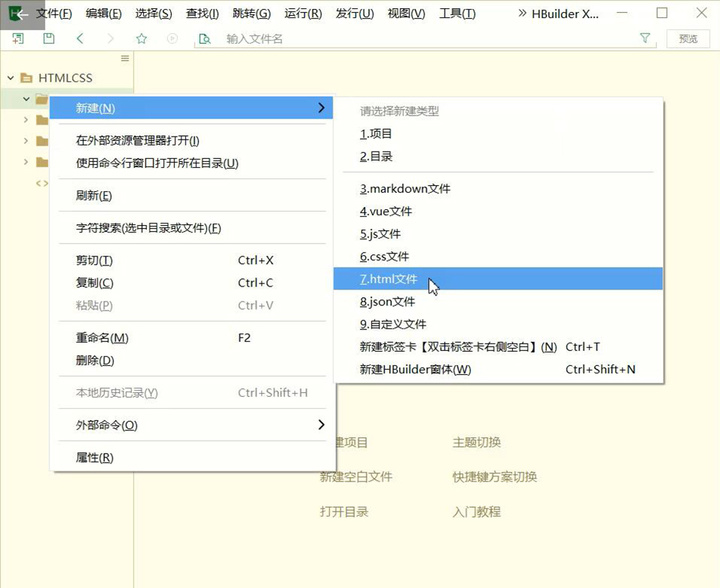The image size is (720, 588).
Task: Select 5.js文件
Action: point(498,234)
